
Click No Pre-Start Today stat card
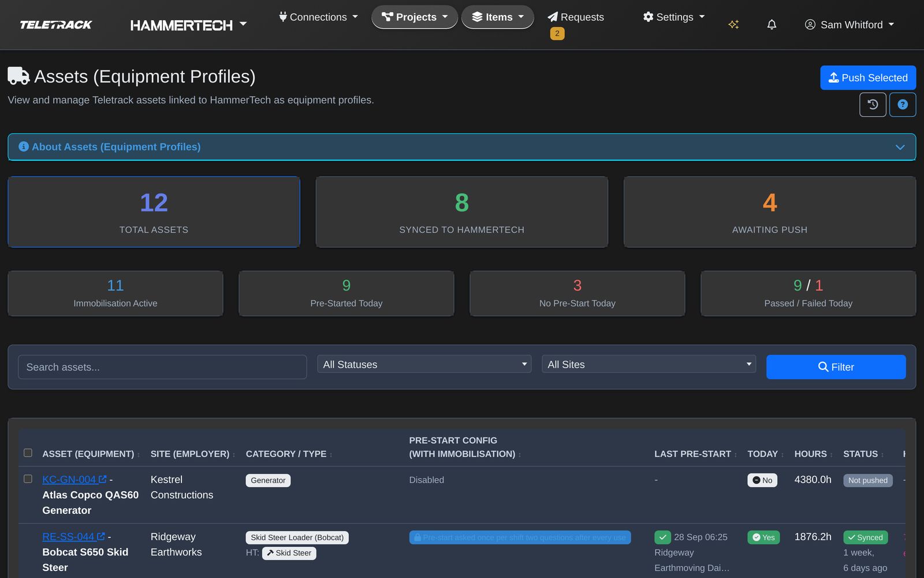tap(577, 293)
